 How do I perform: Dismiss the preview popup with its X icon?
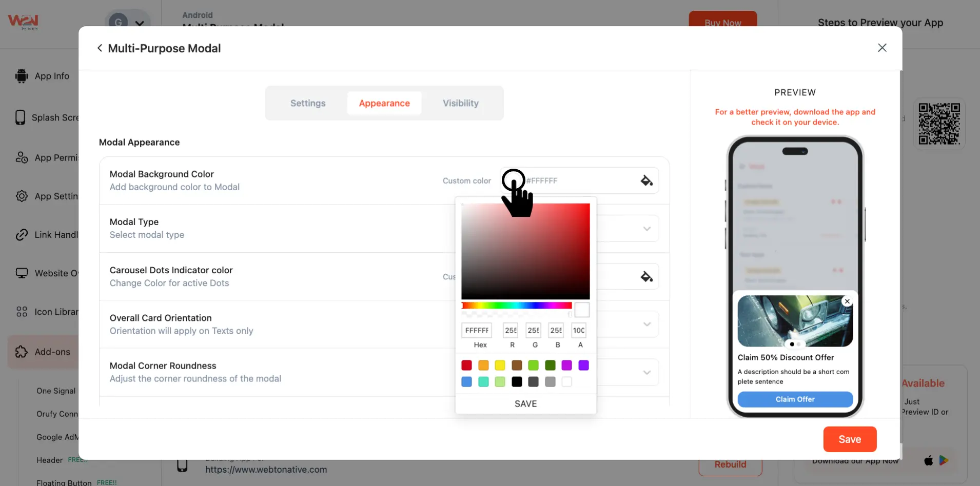pyautogui.click(x=847, y=301)
